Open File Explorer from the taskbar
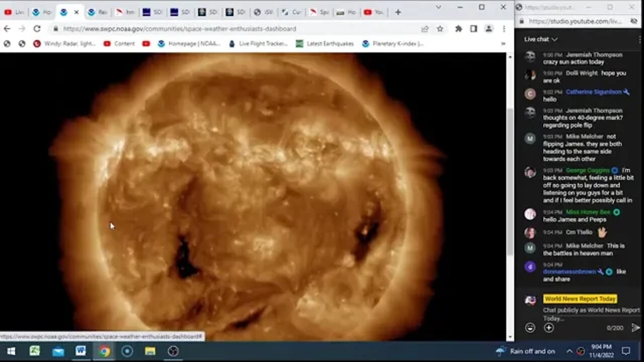Viewport: 644px width, 362px height. tap(150, 351)
